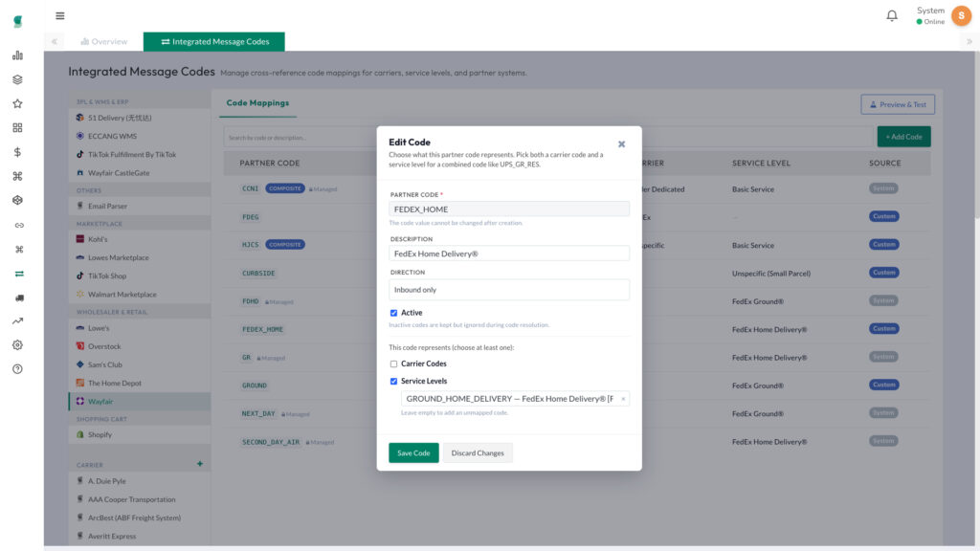
Task: Open the Direction dropdown
Action: coord(509,290)
